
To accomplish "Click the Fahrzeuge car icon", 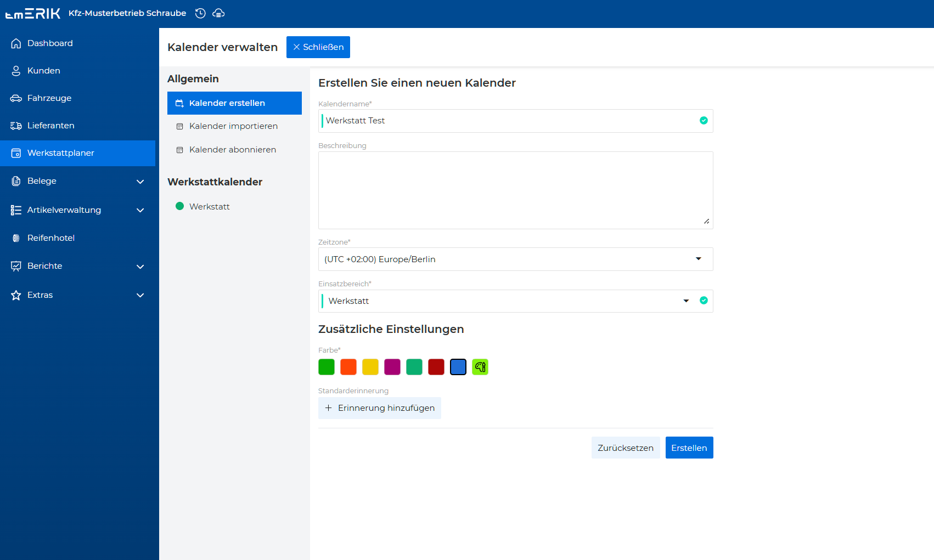I will (x=16, y=98).
